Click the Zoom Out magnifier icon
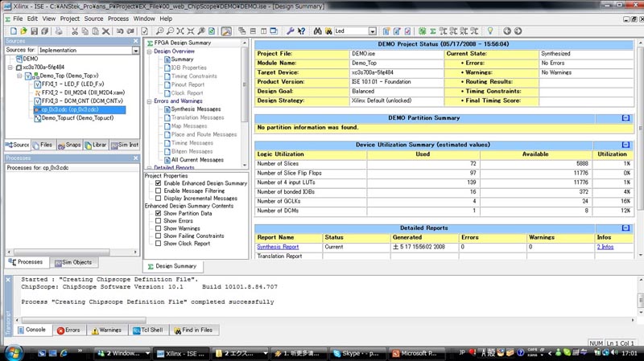Screen dimensions: 644x361 pyautogui.click(x=170, y=31)
